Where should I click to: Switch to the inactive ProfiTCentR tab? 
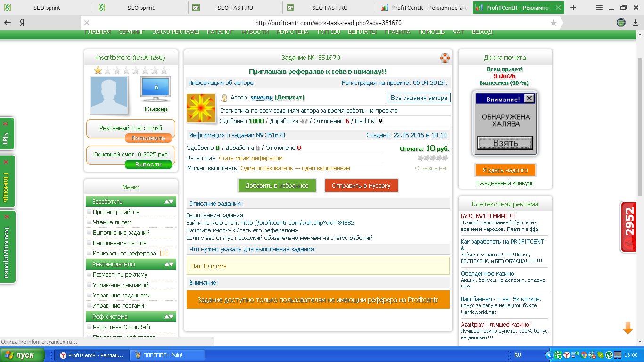pyautogui.click(x=424, y=8)
